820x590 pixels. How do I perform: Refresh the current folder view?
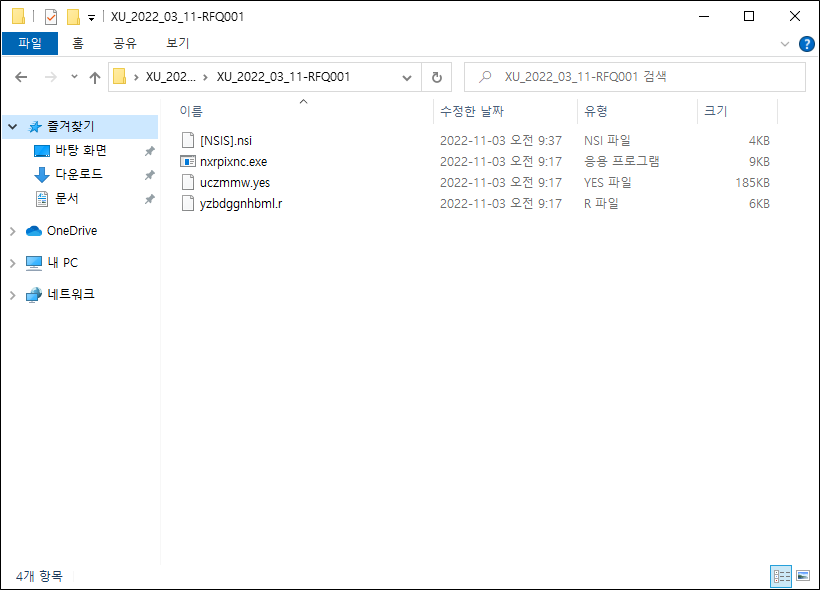(437, 77)
